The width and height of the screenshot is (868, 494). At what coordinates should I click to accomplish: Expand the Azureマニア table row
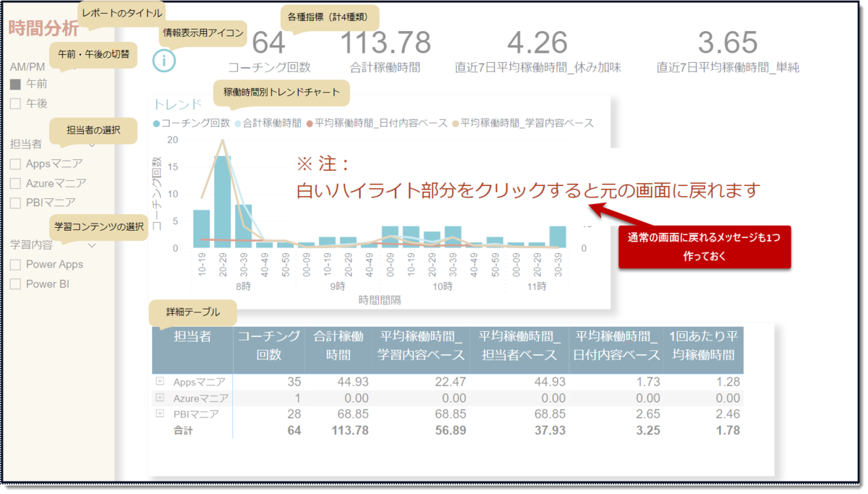(160, 397)
